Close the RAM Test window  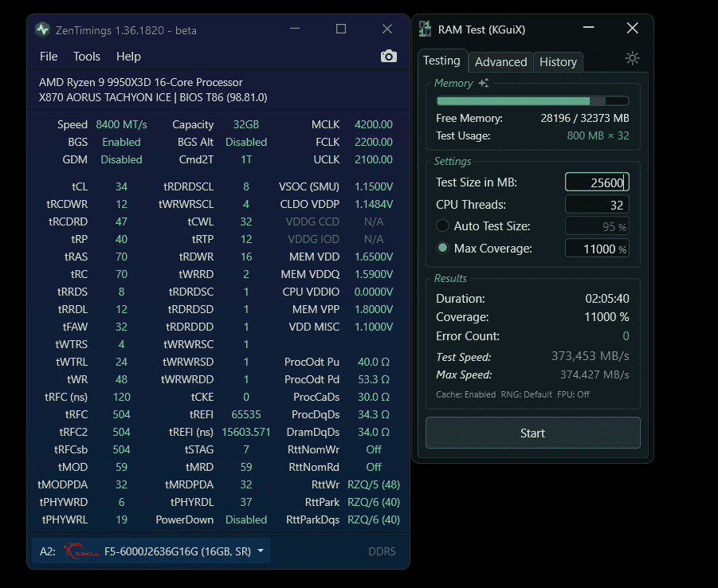click(633, 29)
